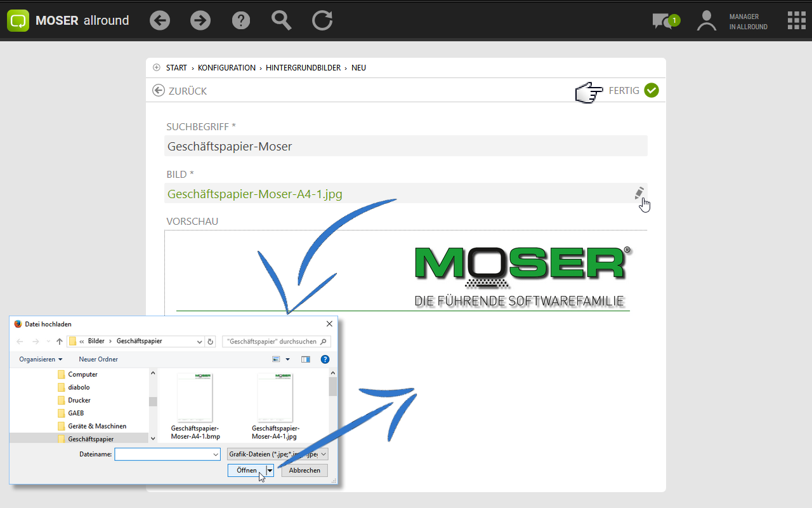Click the Abbrechen button
This screenshot has height=508, width=812.
tap(304, 471)
